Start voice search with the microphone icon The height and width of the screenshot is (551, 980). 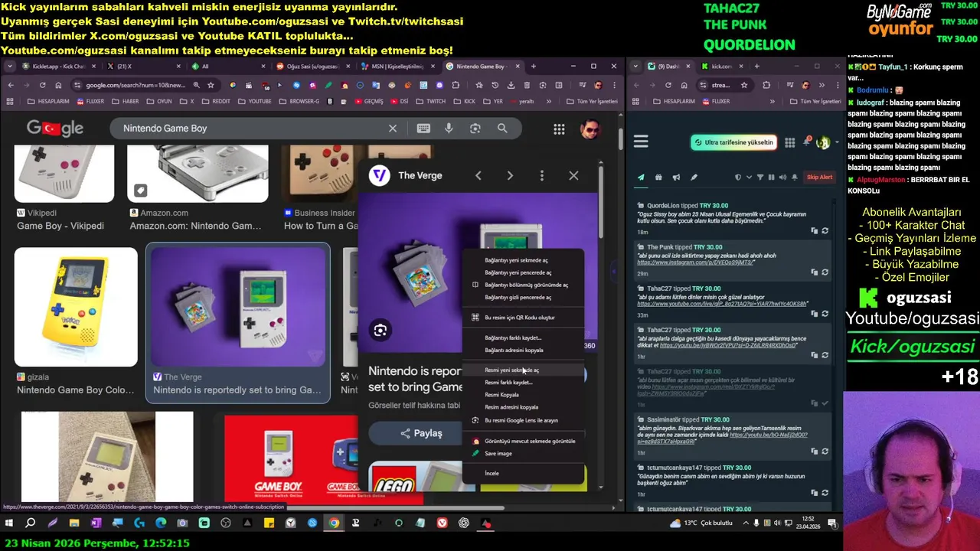[449, 129]
